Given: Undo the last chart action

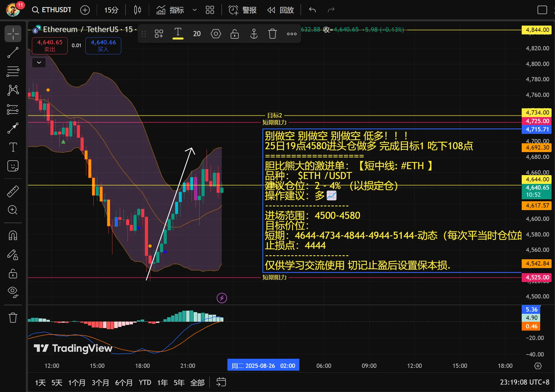Looking at the screenshot, I should tap(313, 10).
